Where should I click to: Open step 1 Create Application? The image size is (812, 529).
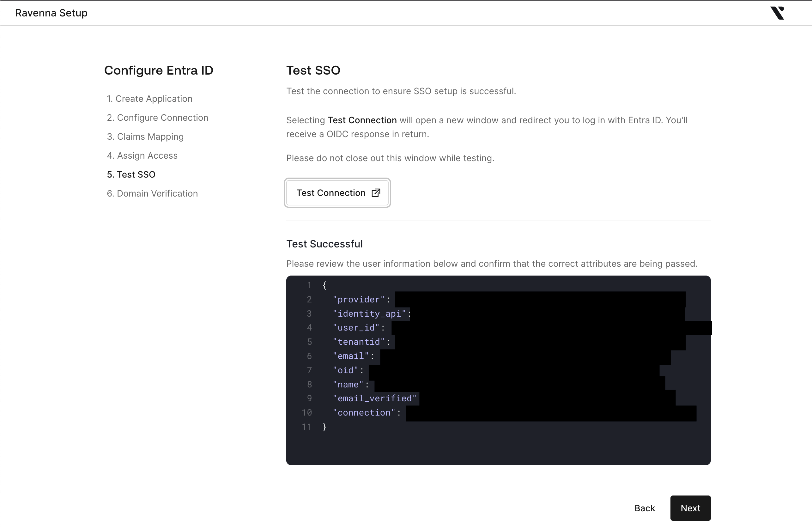149,99
